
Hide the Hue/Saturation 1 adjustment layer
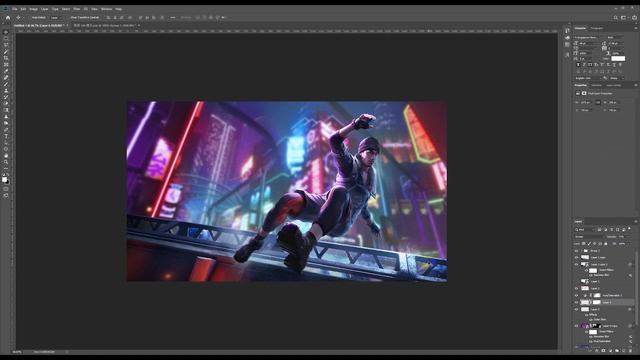coord(576,295)
